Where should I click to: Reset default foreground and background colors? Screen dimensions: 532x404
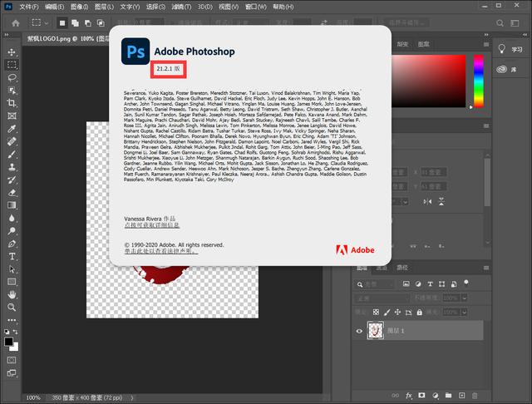point(7,332)
